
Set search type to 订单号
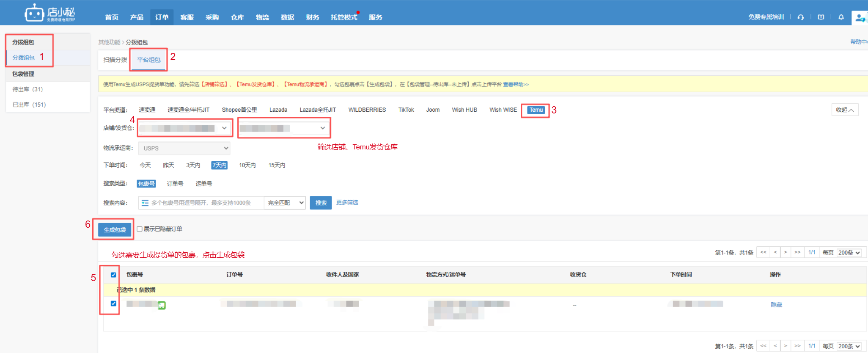pos(175,184)
